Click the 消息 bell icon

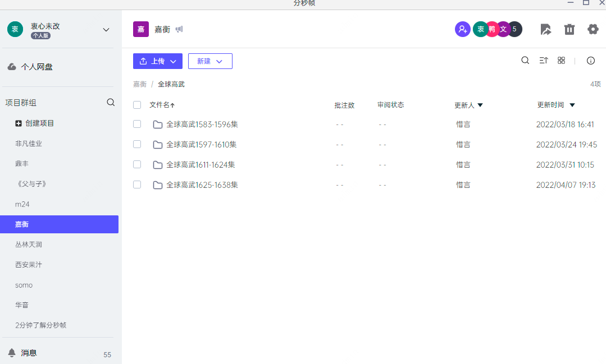[12, 352]
